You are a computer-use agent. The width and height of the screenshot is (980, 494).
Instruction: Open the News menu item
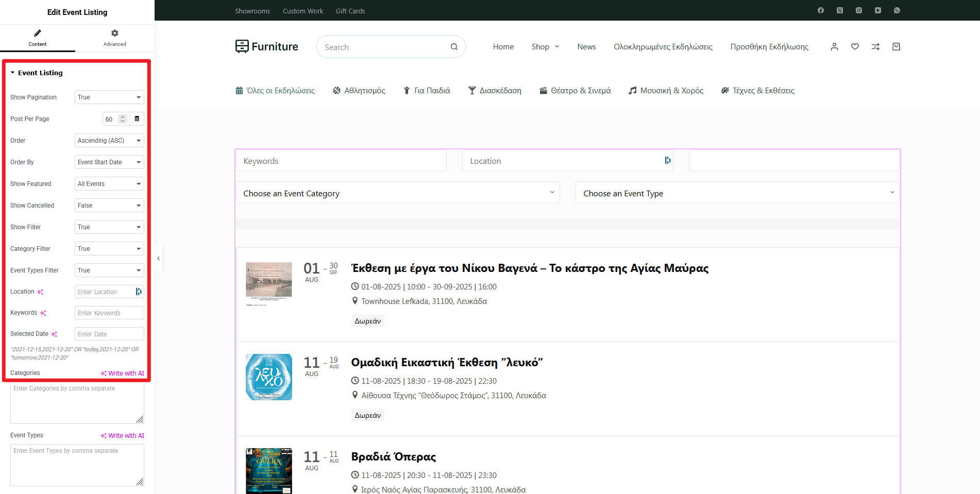[x=586, y=47]
